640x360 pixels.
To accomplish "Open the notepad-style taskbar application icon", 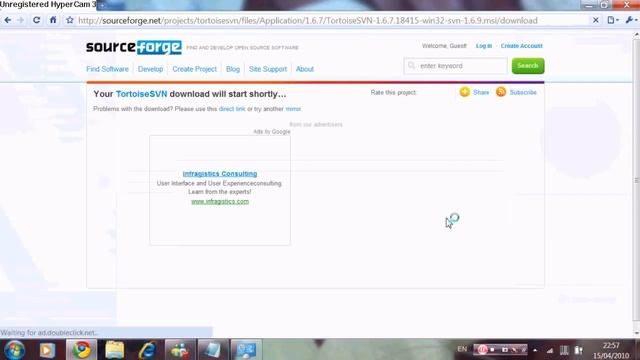I will coord(213,350).
